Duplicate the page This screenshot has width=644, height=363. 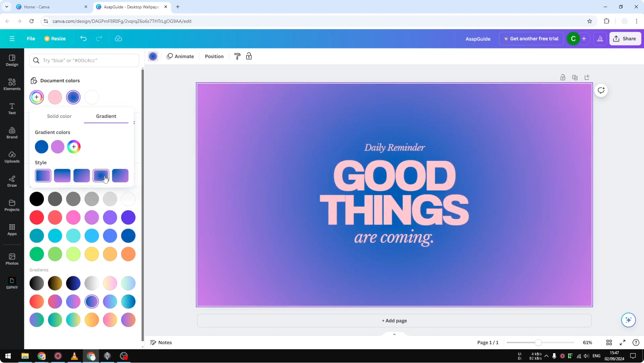point(575,77)
